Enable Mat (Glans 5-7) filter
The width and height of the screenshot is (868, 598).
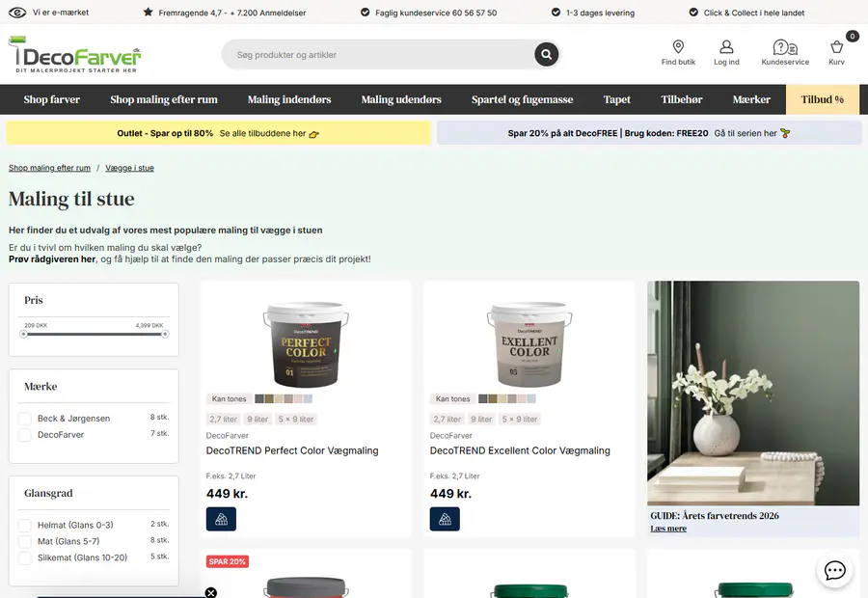tap(24, 541)
